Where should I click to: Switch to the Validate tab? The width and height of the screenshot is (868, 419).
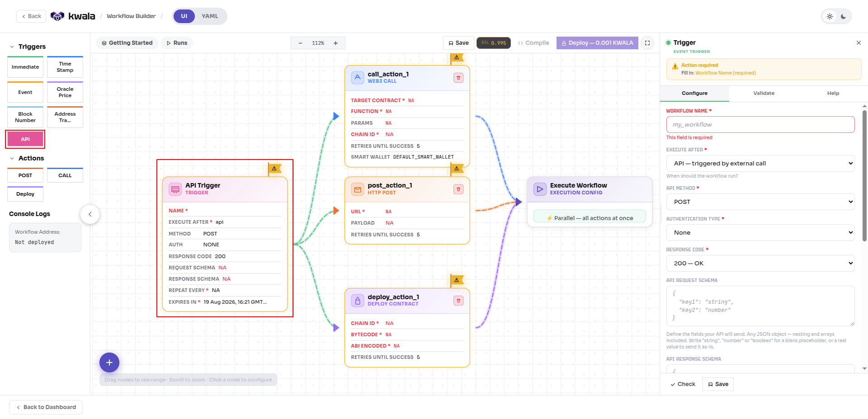coord(764,94)
